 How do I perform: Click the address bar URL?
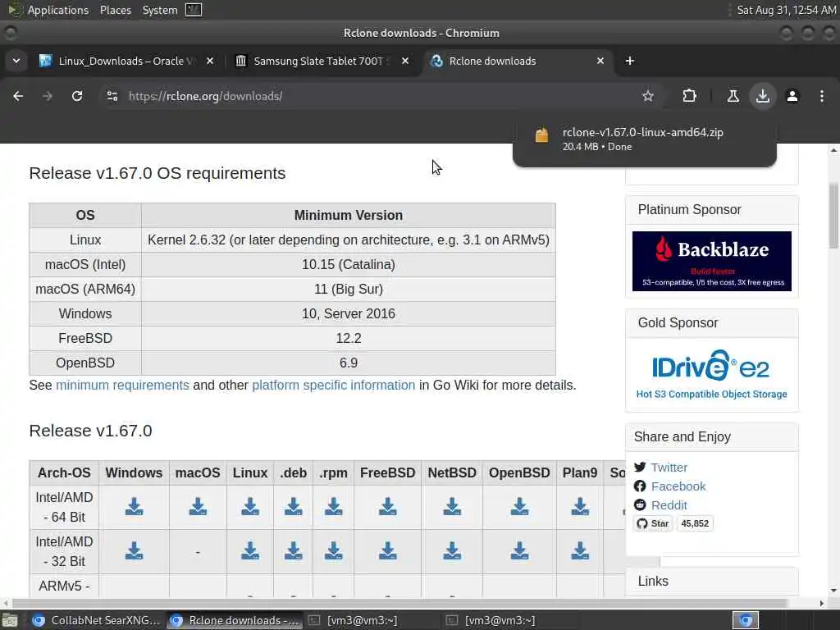(205, 96)
